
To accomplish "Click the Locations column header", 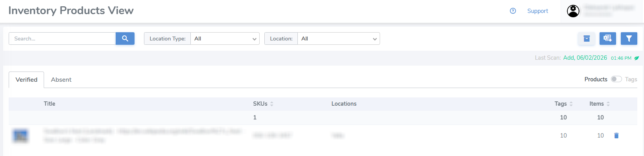I will click(344, 104).
